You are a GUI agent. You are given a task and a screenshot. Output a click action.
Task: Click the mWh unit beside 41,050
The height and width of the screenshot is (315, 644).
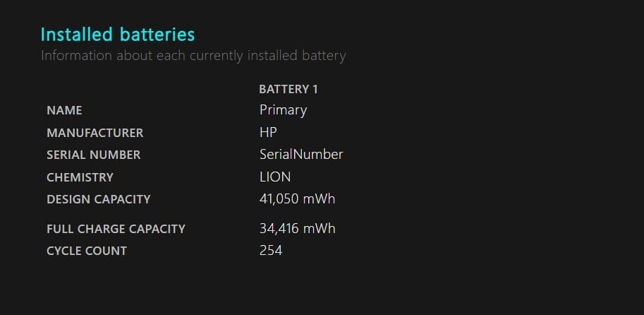pos(319,198)
